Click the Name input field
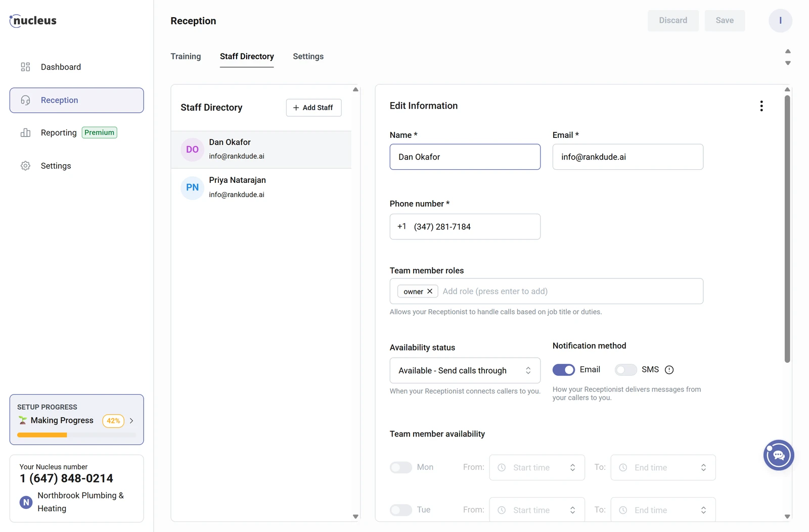The height and width of the screenshot is (532, 809). [x=465, y=157]
